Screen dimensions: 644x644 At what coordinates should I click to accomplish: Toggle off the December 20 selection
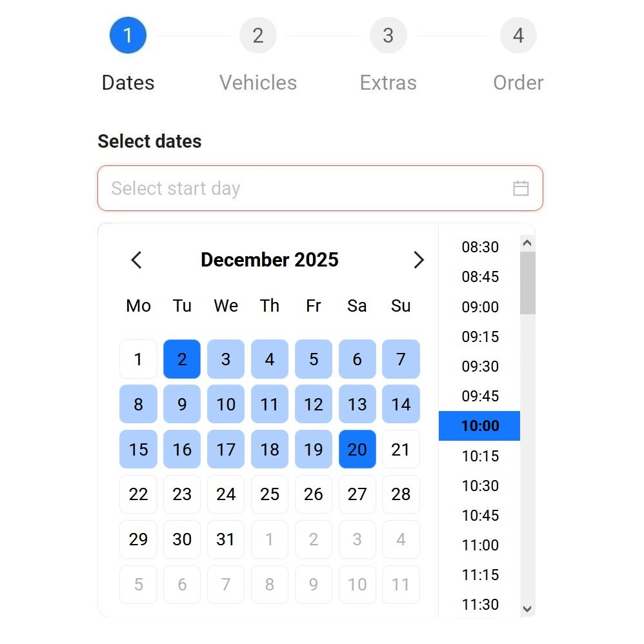click(x=357, y=449)
